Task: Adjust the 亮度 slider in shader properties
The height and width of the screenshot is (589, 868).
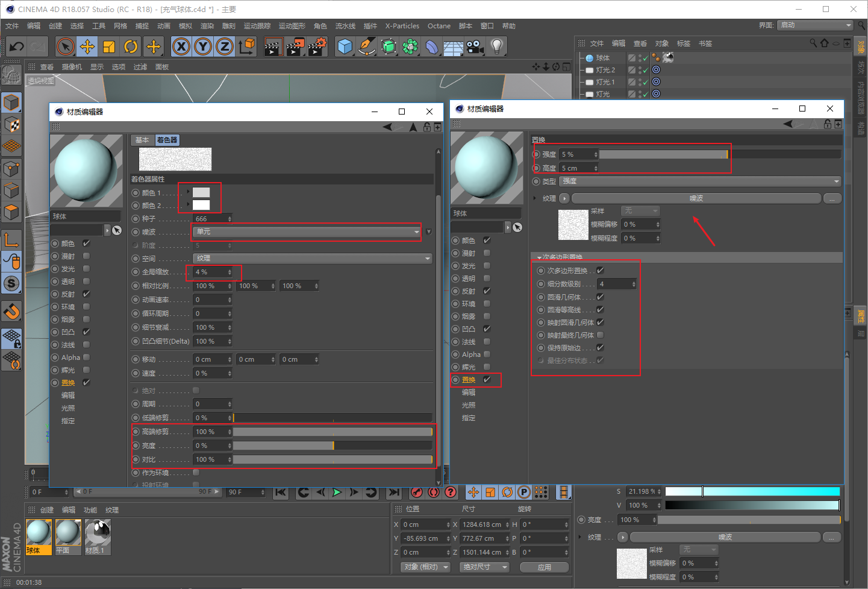Action: (x=333, y=446)
